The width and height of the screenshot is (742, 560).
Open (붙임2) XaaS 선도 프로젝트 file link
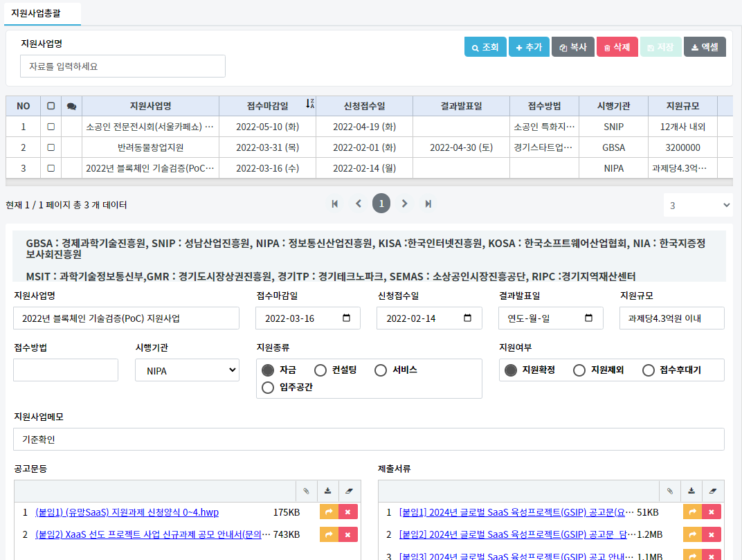[x=152, y=534]
